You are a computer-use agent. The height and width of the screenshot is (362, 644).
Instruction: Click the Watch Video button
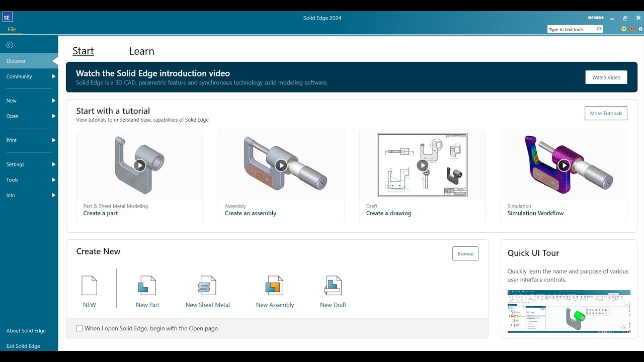click(606, 77)
